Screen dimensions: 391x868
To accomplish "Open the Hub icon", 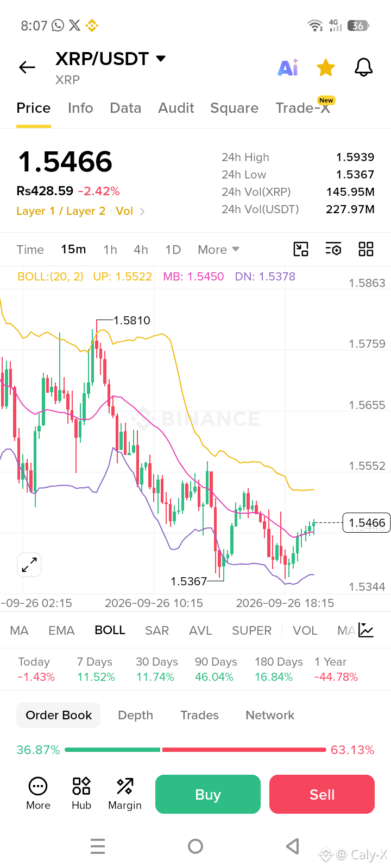I will coord(81,793).
